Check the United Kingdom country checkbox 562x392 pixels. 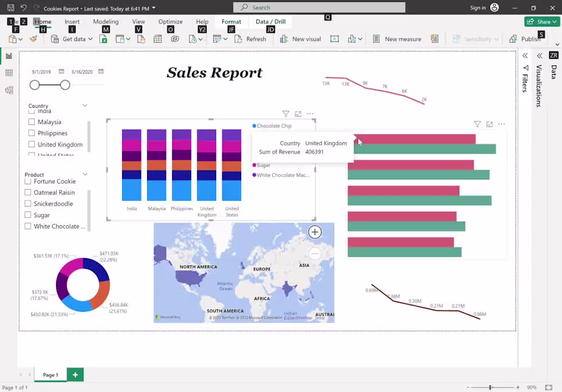coord(32,144)
